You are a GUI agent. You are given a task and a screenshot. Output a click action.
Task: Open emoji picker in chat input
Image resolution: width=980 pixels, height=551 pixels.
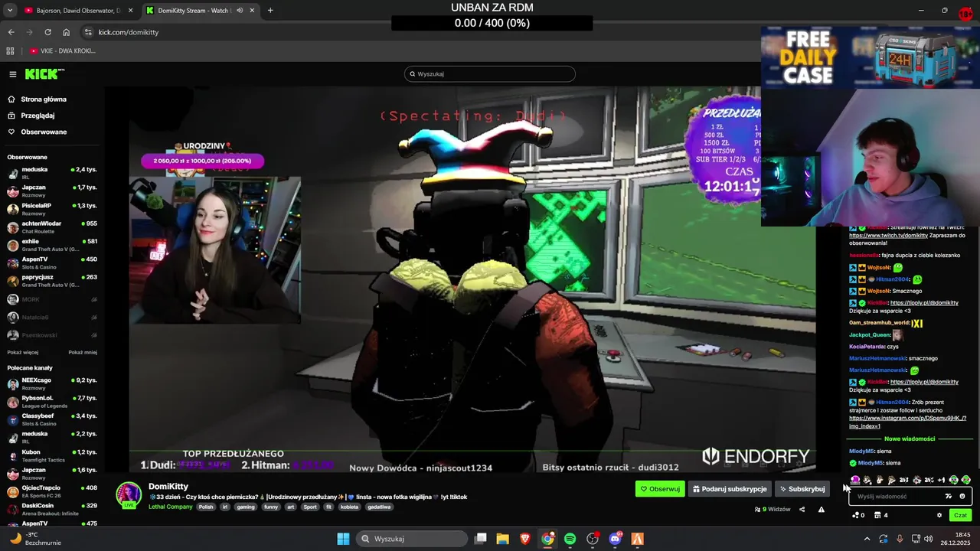coord(962,497)
